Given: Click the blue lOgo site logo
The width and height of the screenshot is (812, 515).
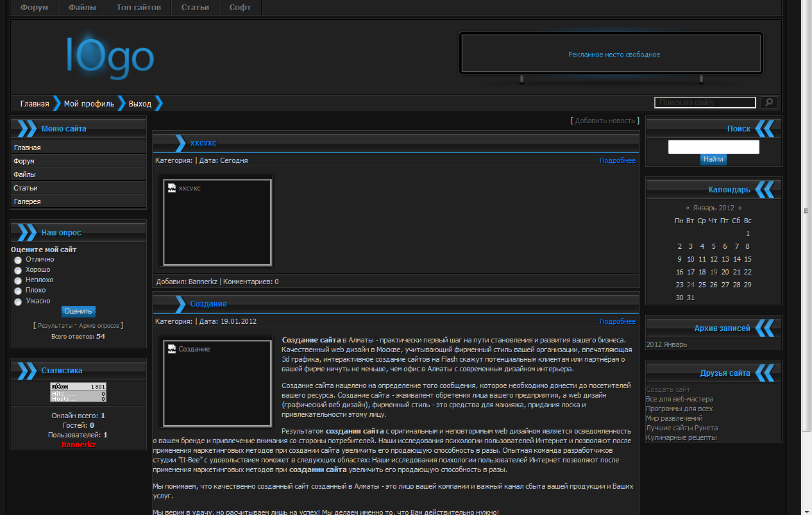Looking at the screenshot, I should (110, 57).
